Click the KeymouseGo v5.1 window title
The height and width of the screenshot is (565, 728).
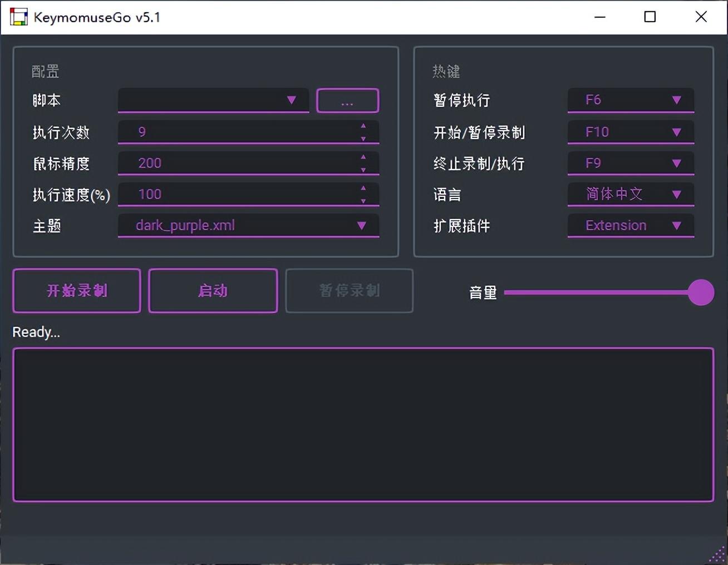coord(97,17)
